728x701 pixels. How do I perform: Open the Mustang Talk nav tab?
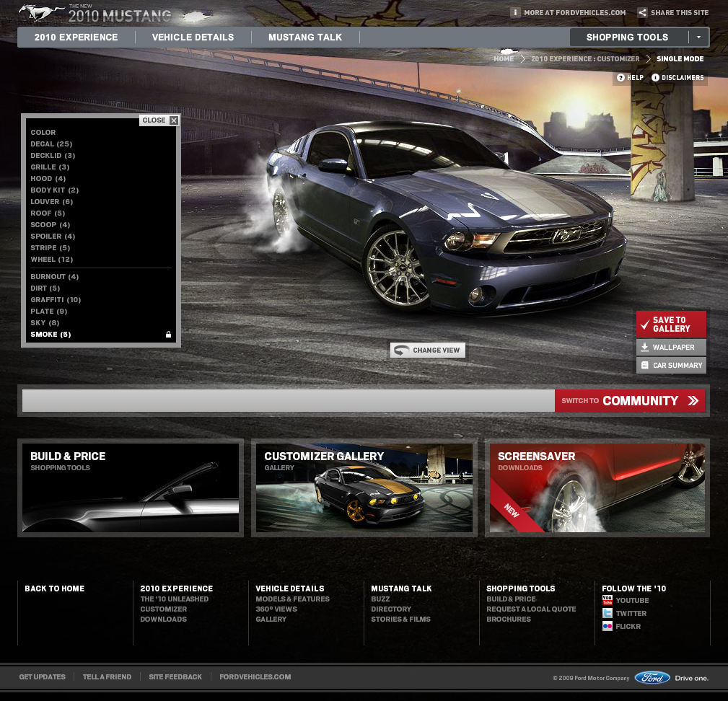click(305, 37)
